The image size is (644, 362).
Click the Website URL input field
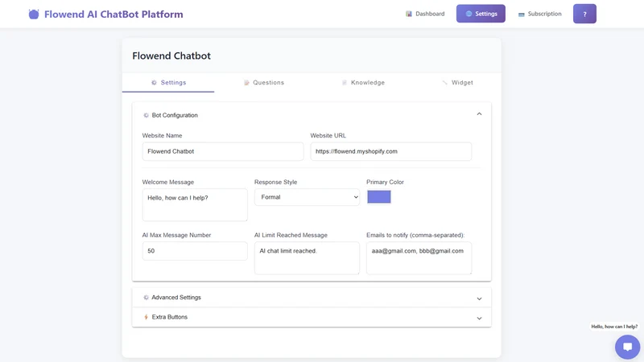[x=390, y=151]
